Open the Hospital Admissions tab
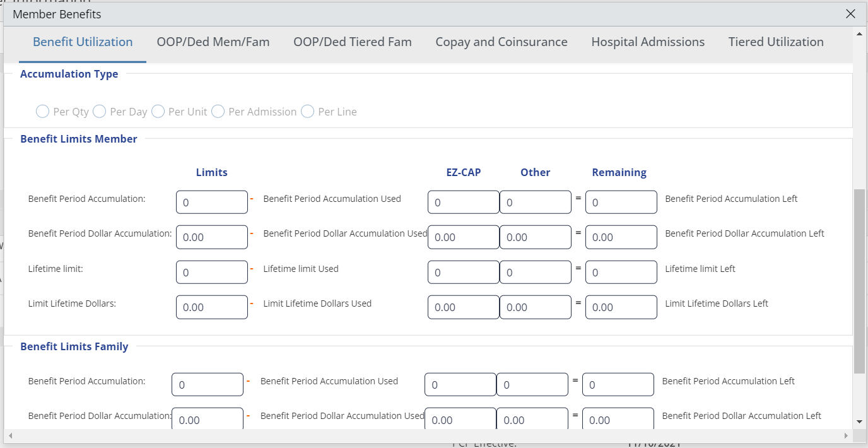Image resolution: width=868 pixels, height=448 pixels. (647, 42)
